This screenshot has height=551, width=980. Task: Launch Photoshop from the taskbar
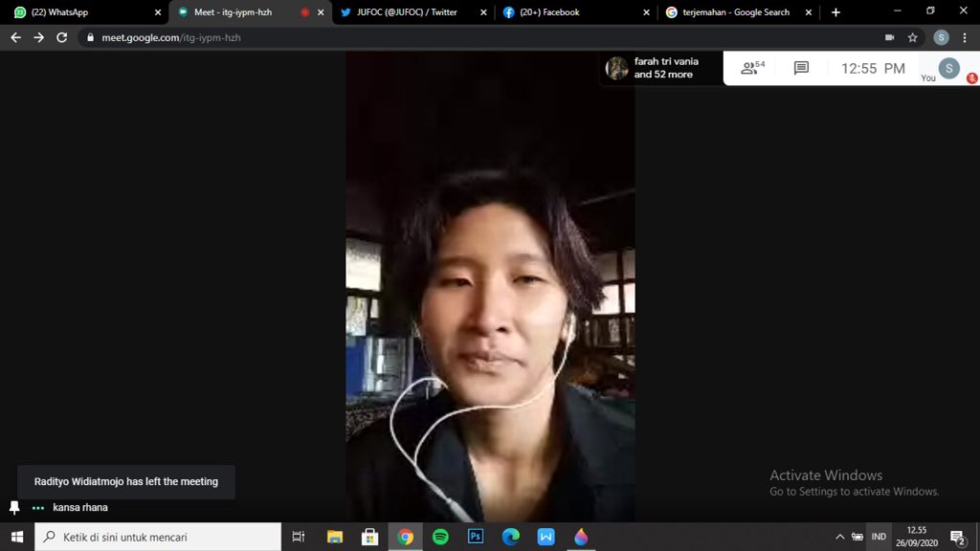pos(475,537)
